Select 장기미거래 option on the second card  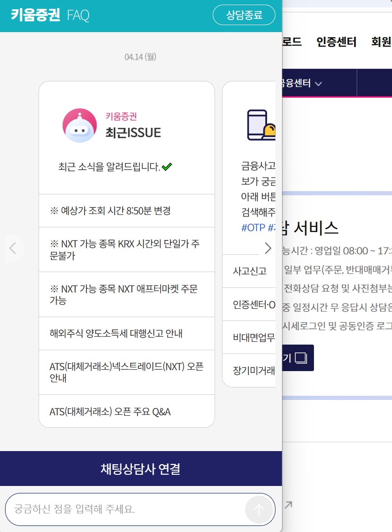click(249, 370)
